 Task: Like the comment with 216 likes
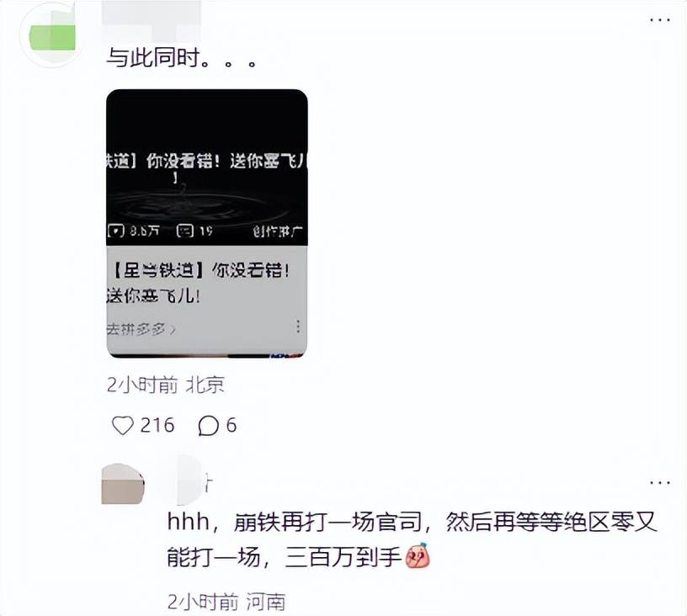pos(123,426)
